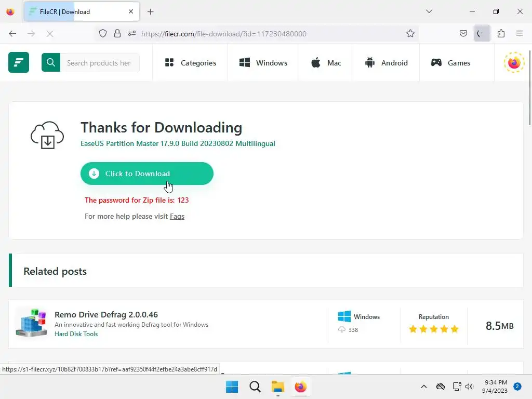Open the Faqs link

coord(177,217)
